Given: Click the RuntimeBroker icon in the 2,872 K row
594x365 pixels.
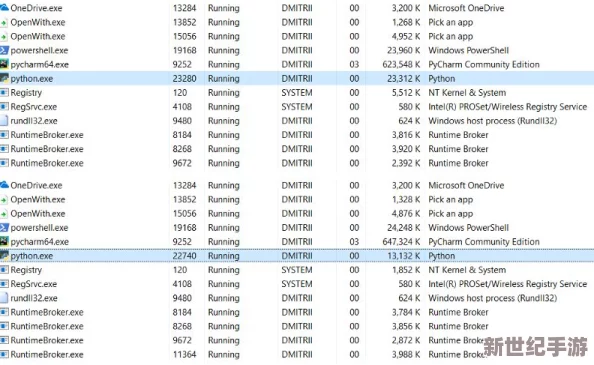Looking at the screenshot, I should click(x=4, y=340).
